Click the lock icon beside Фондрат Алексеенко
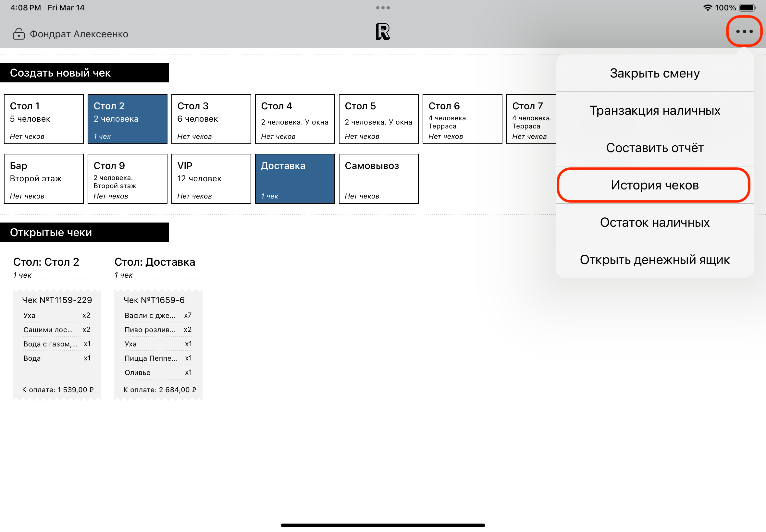The image size is (766, 532). click(19, 34)
